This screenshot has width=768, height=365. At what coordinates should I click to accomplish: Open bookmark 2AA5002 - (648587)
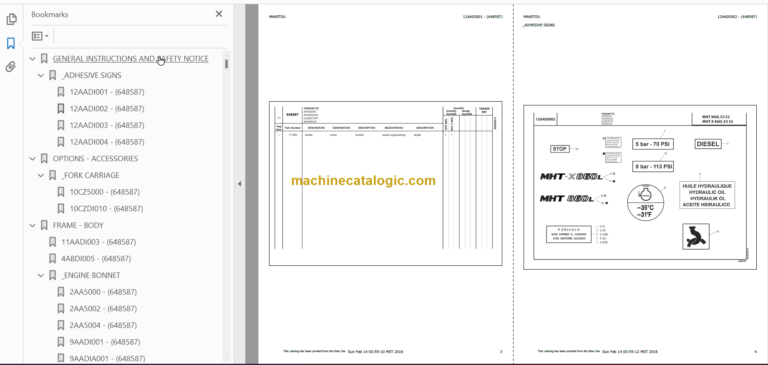(103, 309)
